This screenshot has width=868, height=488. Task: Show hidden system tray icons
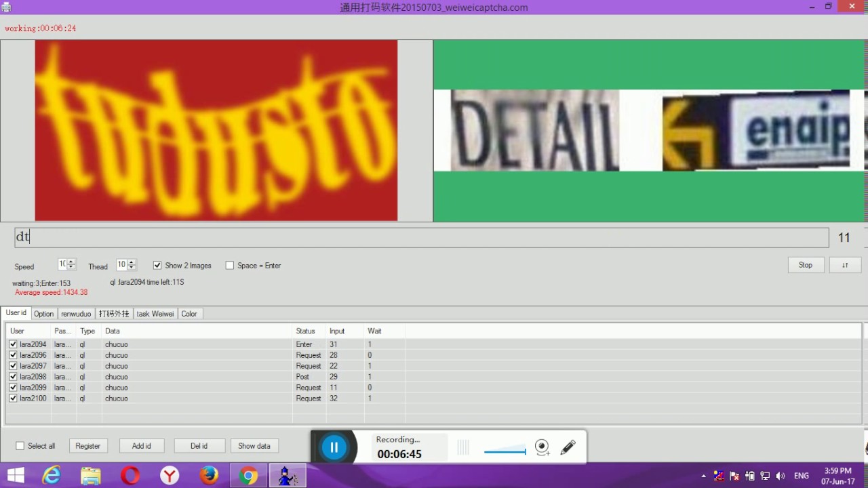pos(703,476)
